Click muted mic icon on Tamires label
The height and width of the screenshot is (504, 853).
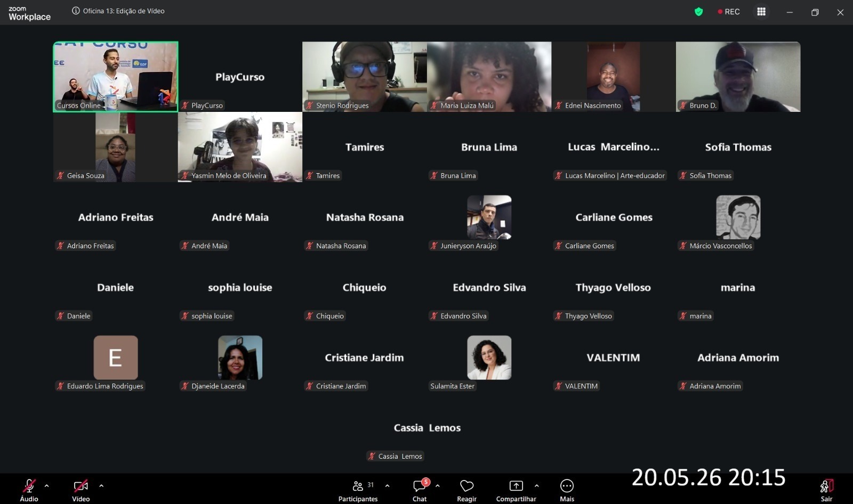[x=310, y=175]
